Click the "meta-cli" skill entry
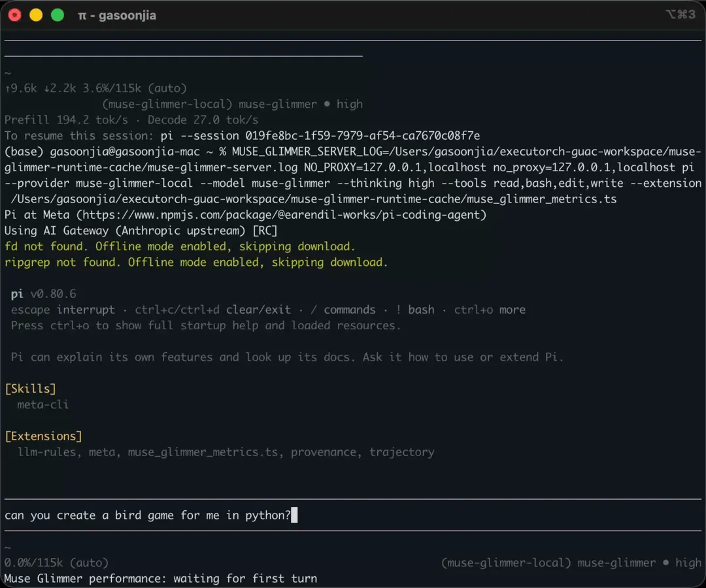Screen dimensions: 706x588 [42, 404]
